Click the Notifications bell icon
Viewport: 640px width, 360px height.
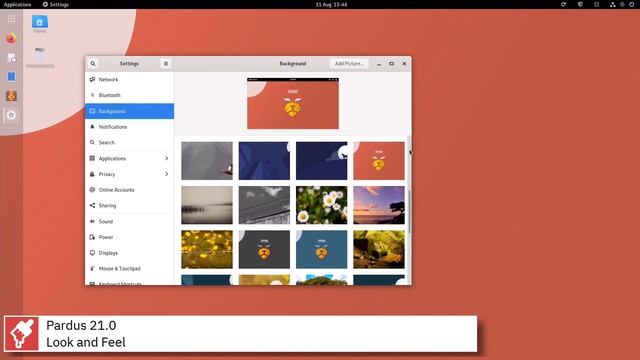click(92, 127)
